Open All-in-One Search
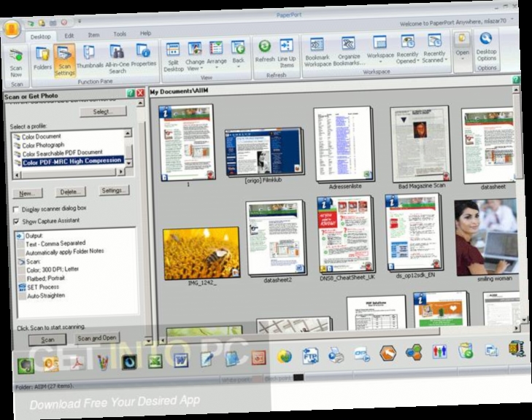 117,59
